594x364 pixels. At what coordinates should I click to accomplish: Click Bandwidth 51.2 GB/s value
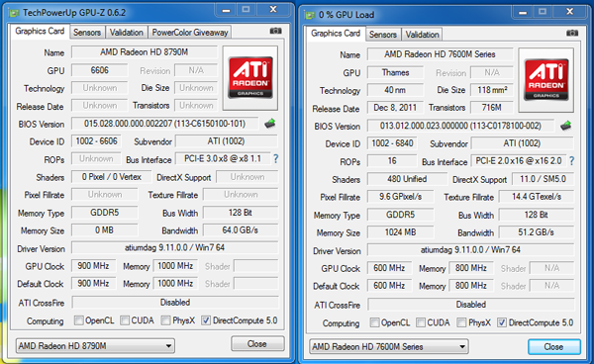coord(536,232)
